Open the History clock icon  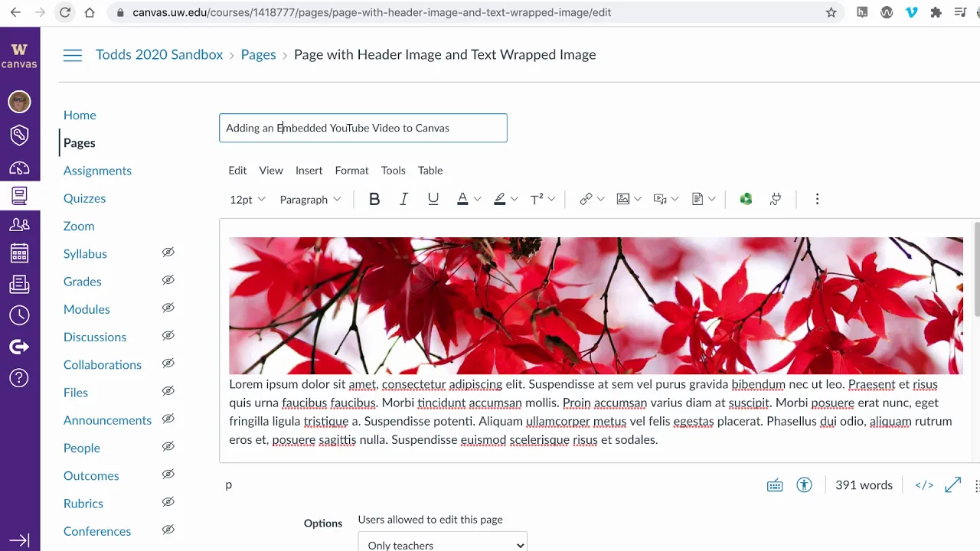click(x=19, y=315)
